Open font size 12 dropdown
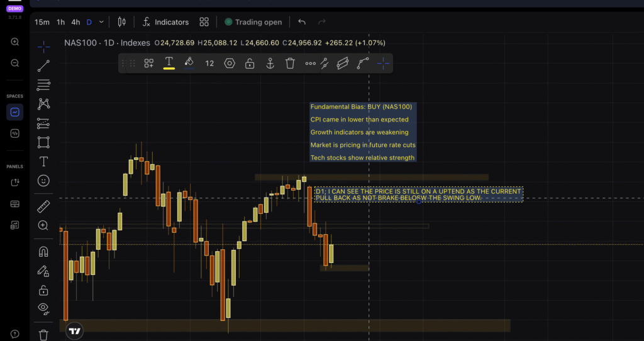 tap(209, 64)
